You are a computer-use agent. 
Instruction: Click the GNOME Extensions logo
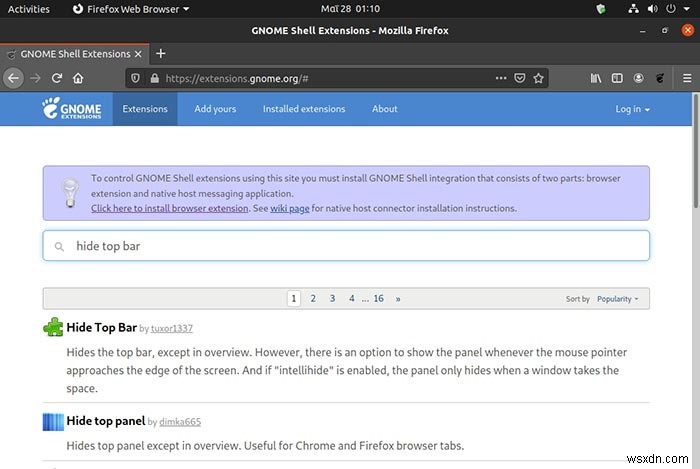(x=72, y=108)
